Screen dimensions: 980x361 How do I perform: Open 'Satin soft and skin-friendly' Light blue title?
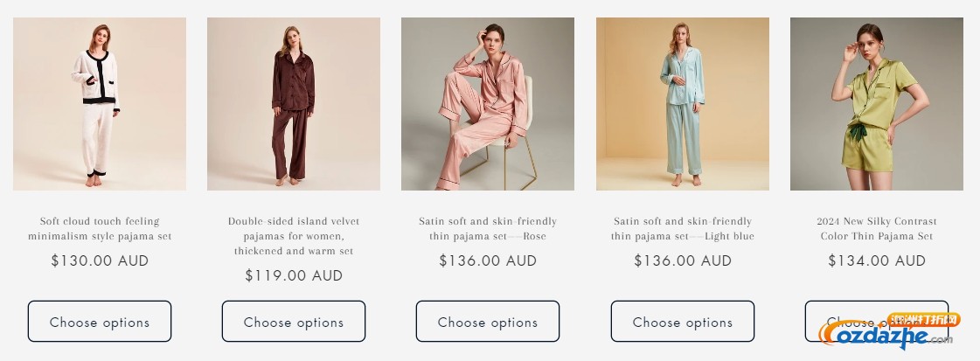click(x=683, y=229)
